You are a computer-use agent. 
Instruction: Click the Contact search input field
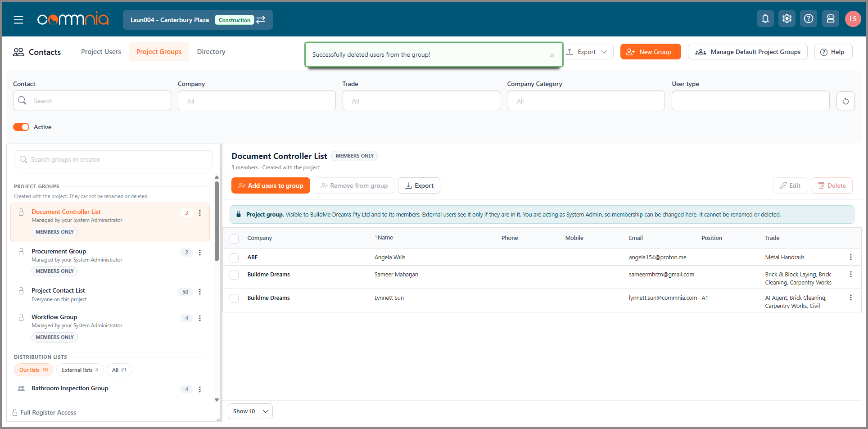(x=92, y=101)
